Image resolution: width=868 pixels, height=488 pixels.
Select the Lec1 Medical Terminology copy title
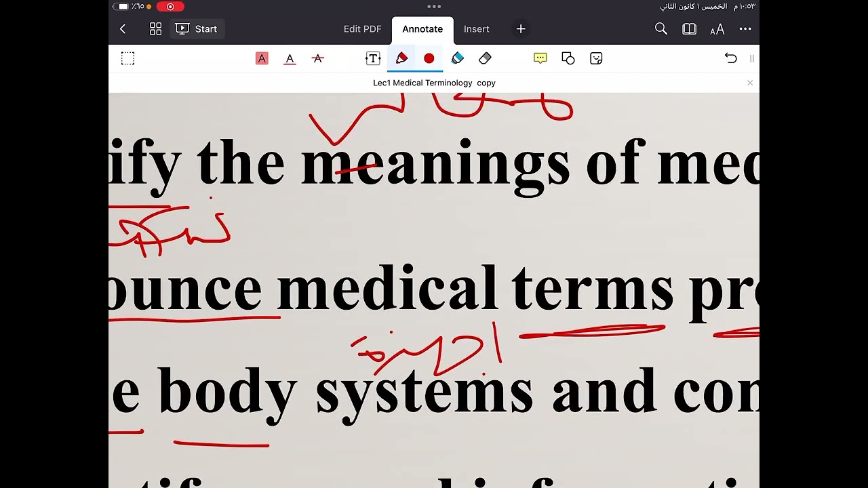pyautogui.click(x=434, y=83)
